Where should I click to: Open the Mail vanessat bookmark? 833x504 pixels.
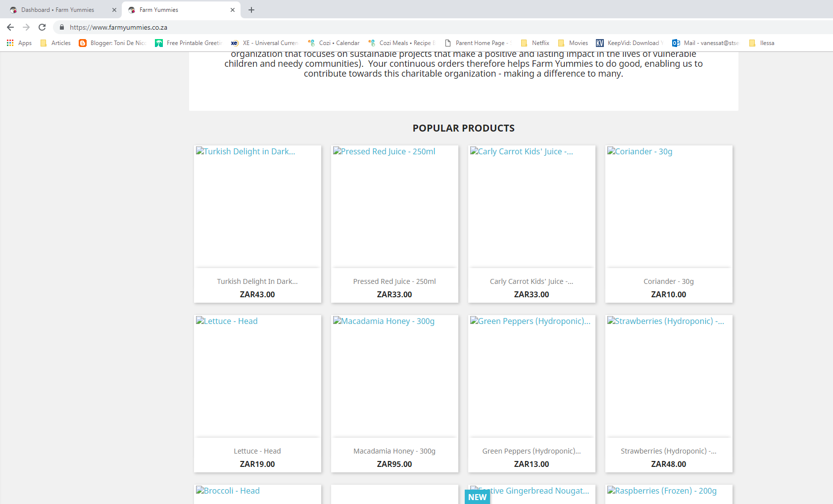click(705, 43)
